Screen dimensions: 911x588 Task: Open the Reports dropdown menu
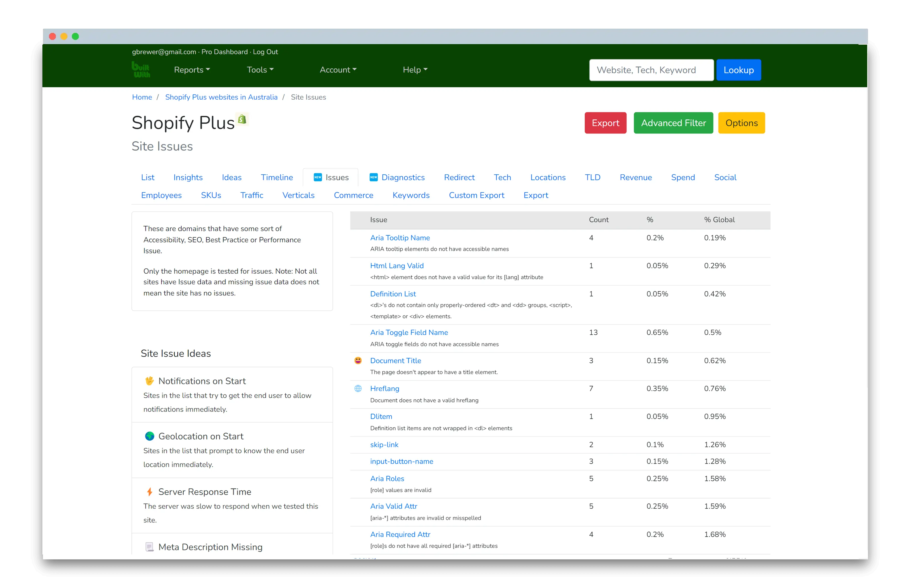(x=192, y=70)
